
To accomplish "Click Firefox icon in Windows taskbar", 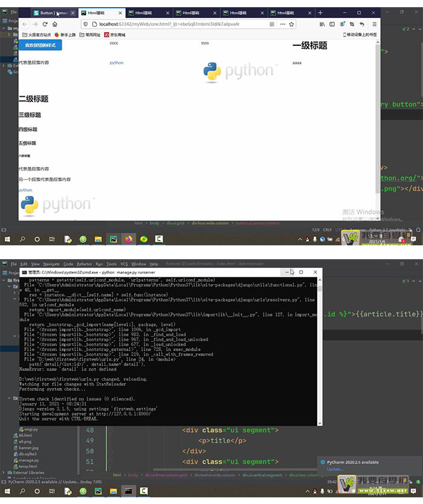I will point(129,239).
